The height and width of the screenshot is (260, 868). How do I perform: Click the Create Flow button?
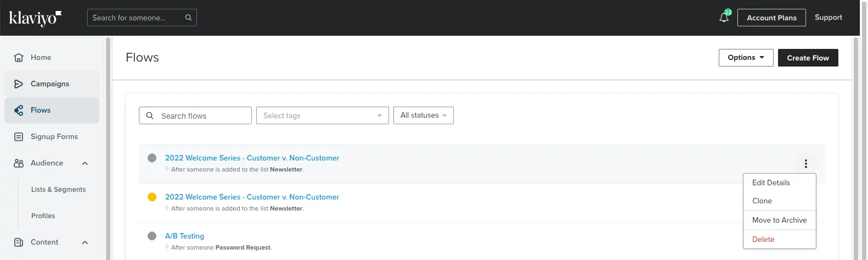tap(808, 58)
